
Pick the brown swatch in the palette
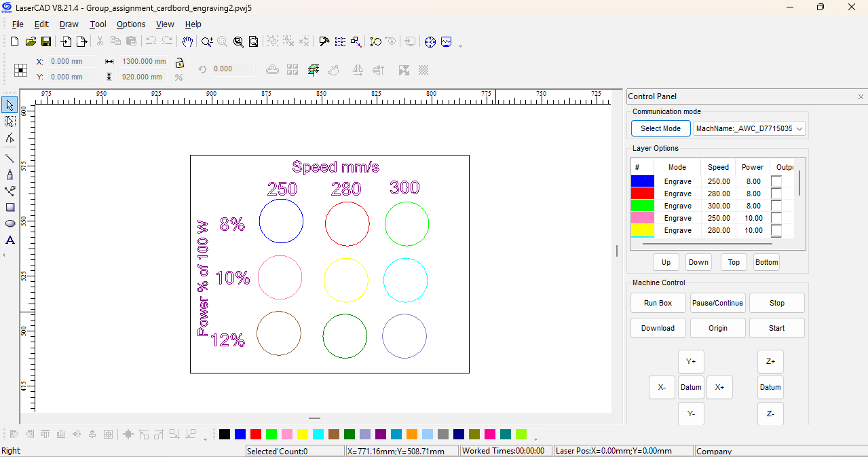[334, 434]
